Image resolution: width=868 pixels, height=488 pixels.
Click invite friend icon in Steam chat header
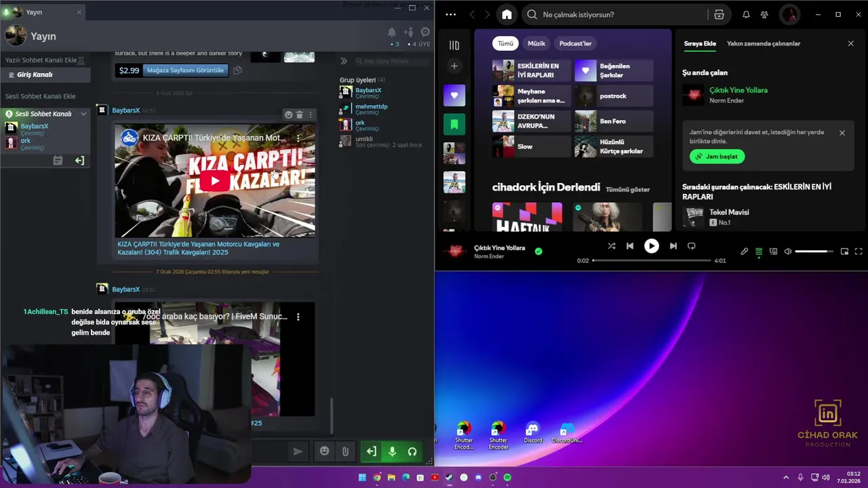tap(408, 32)
